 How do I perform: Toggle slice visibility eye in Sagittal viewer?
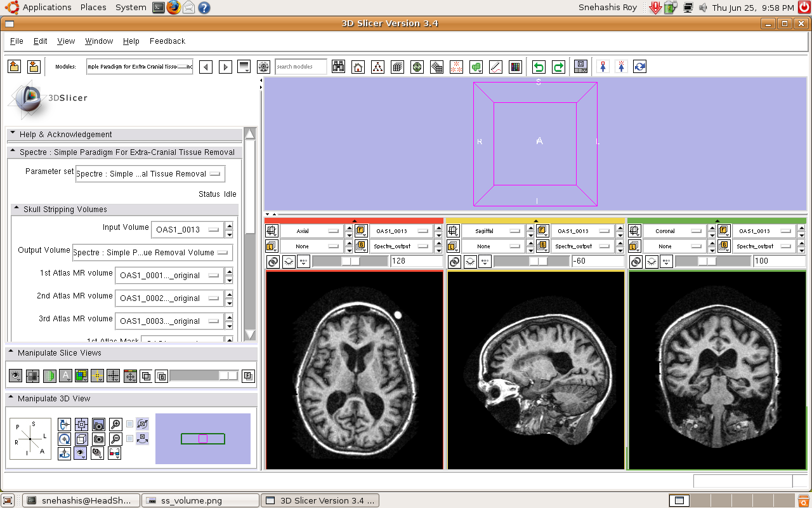tap(470, 262)
